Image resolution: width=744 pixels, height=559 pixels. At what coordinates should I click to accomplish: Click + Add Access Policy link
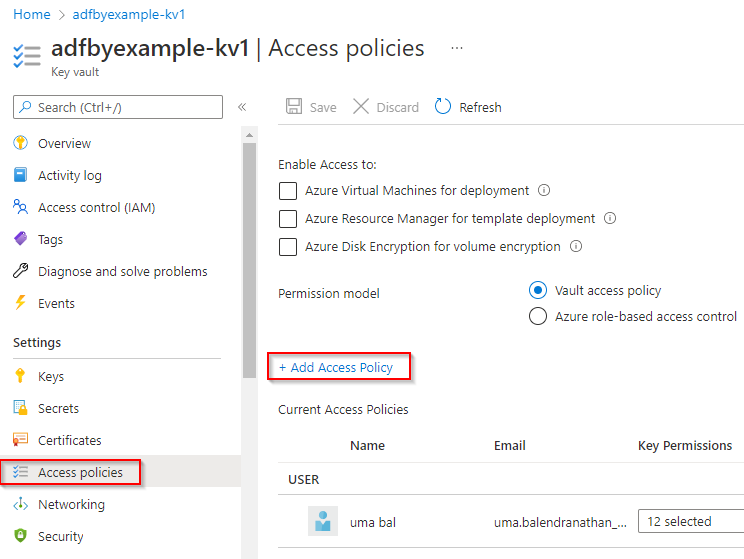pyautogui.click(x=336, y=367)
